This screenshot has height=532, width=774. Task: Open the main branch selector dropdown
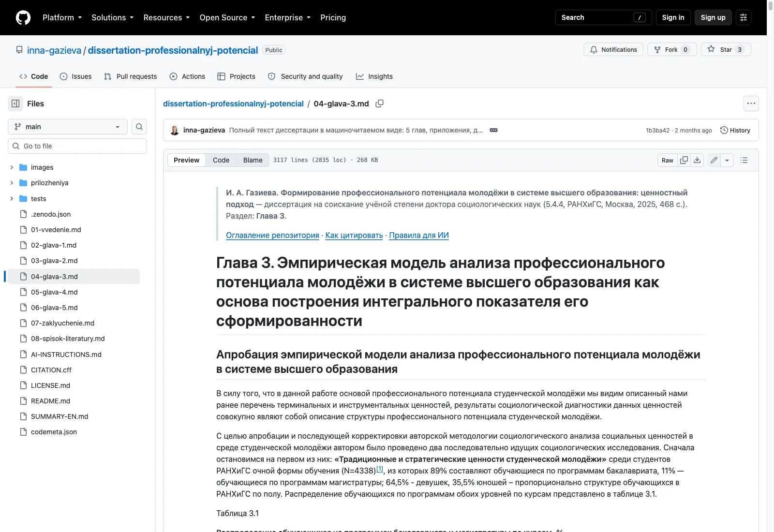[x=68, y=127]
